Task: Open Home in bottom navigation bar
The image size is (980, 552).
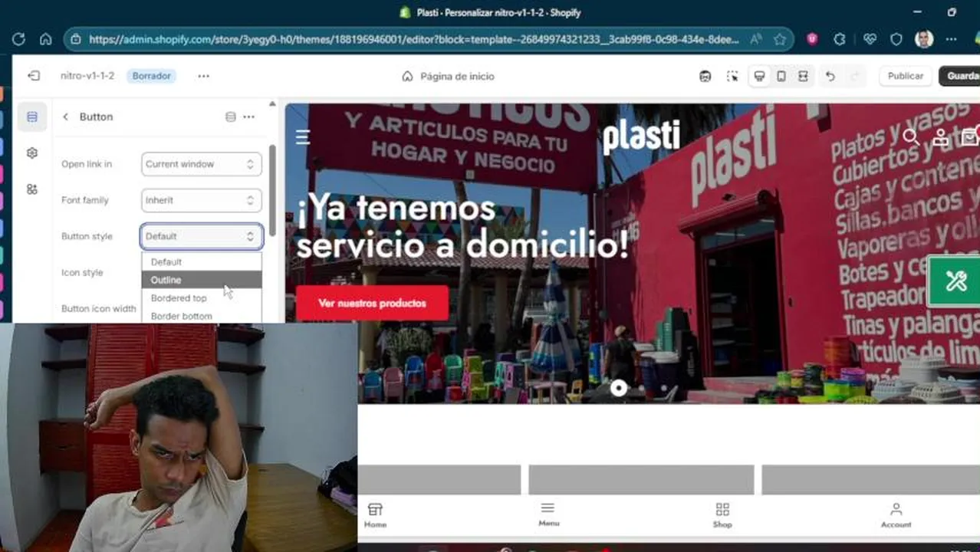Action: pos(375,515)
